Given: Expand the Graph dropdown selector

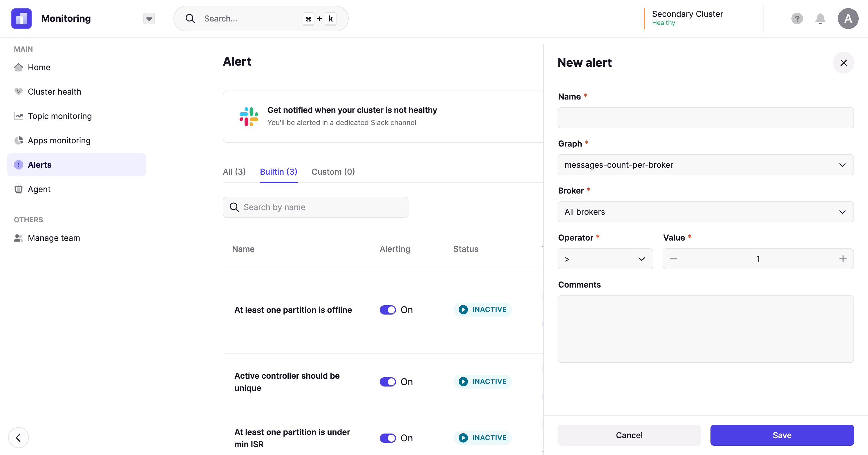Looking at the screenshot, I should click(706, 165).
